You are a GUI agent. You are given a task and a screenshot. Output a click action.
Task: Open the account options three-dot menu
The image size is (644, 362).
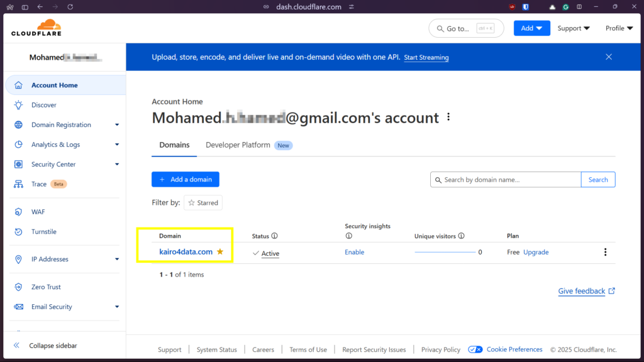coord(448,118)
